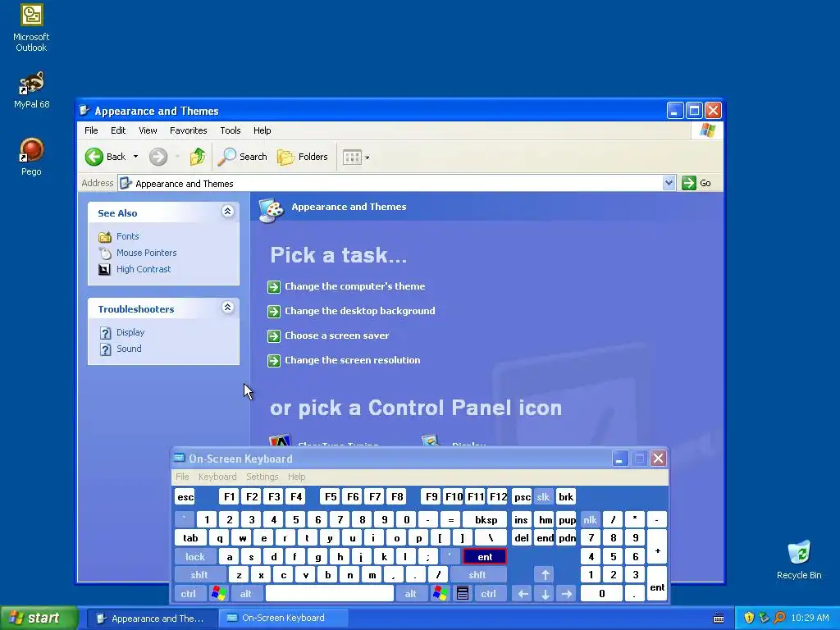Click the bksp key

(x=486, y=520)
